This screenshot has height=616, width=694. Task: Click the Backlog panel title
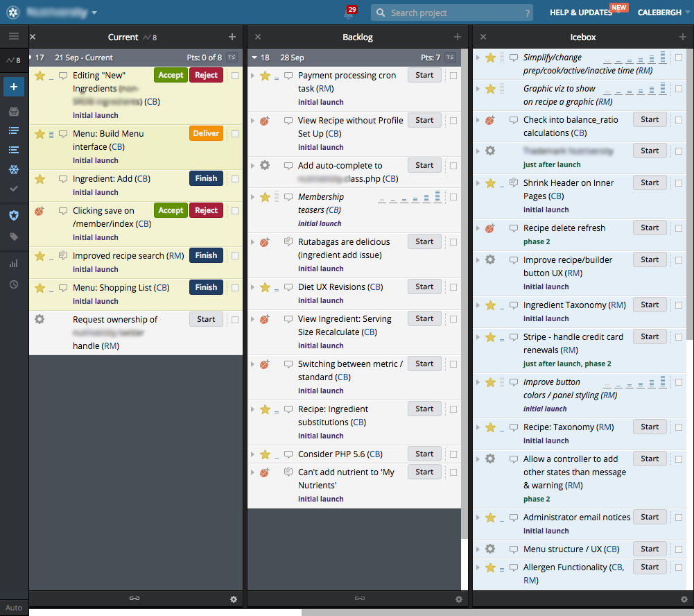pos(358,37)
